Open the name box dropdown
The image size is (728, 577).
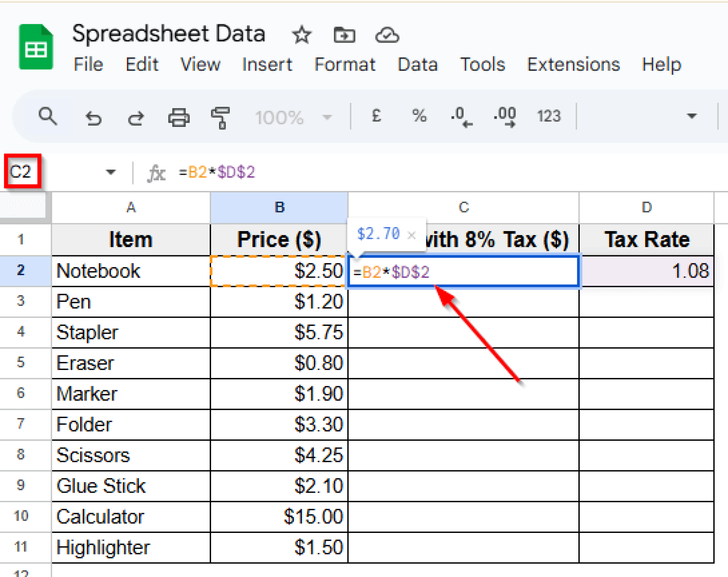pos(111,172)
